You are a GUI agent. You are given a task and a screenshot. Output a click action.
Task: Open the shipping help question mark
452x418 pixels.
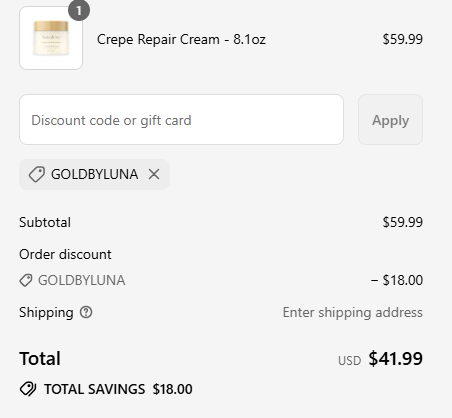point(86,312)
